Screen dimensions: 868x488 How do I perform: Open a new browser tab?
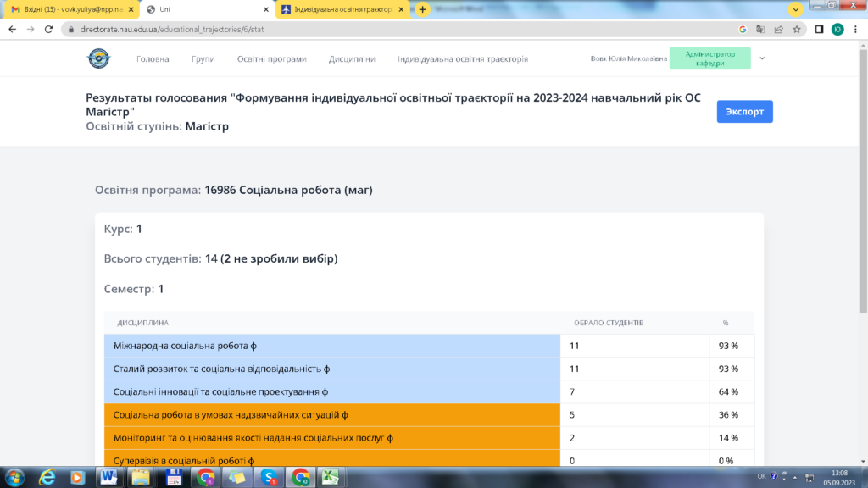(x=422, y=9)
